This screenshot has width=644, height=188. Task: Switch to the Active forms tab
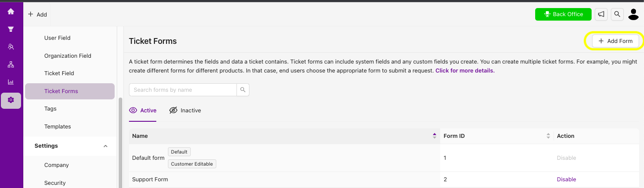click(x=143, y=111)
